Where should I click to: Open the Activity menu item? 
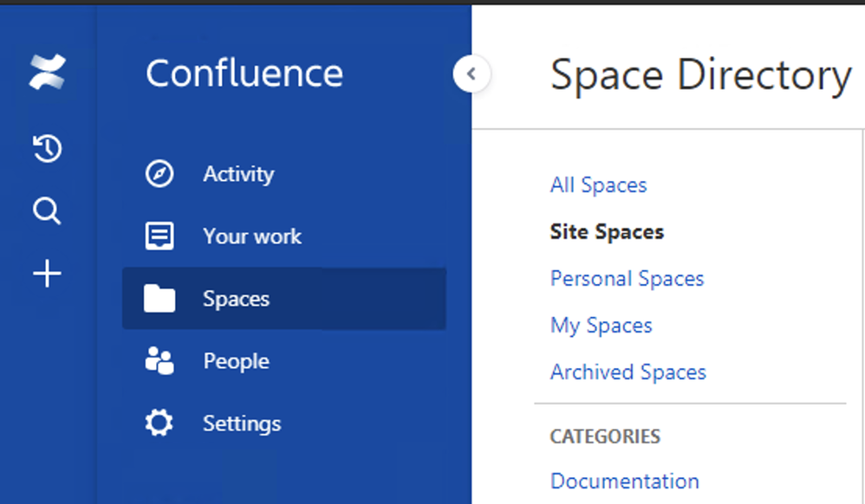[284, 174]
